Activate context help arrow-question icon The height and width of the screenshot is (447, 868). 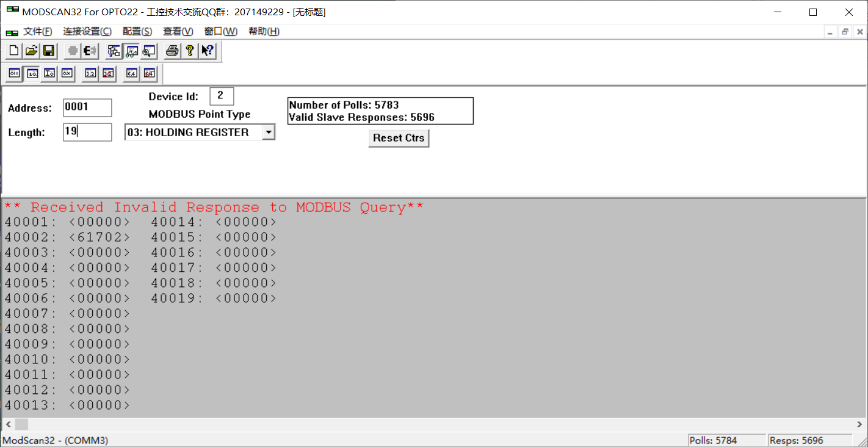point(208,51)
